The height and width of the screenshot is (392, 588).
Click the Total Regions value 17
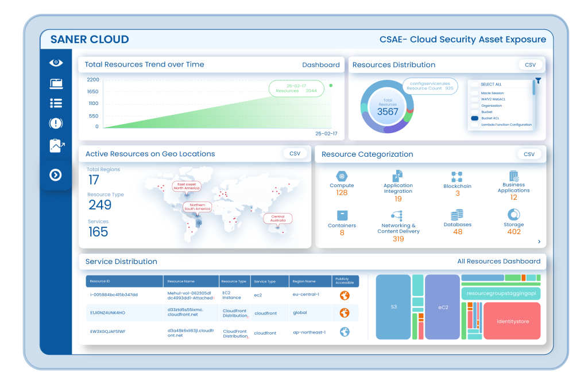pos(94,180)
